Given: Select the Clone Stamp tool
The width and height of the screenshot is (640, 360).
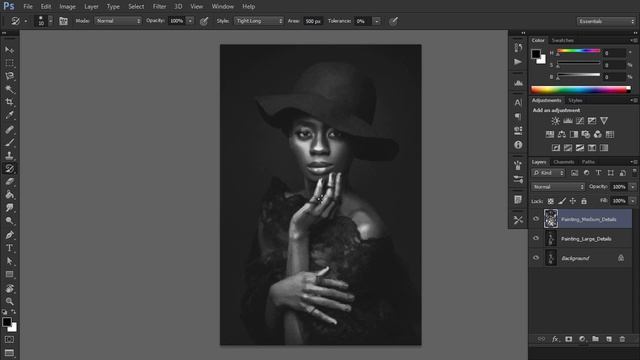Looking at the screenshot, I should [9, 156].
